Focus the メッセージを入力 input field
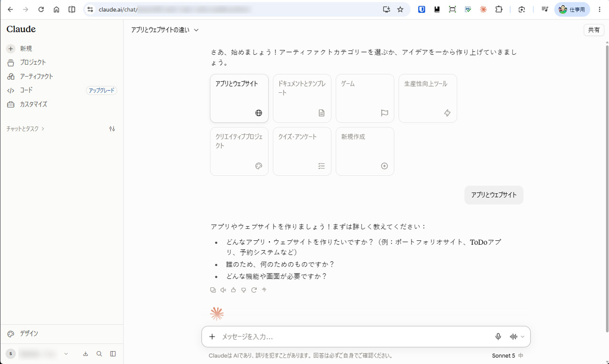 point(354,336)
